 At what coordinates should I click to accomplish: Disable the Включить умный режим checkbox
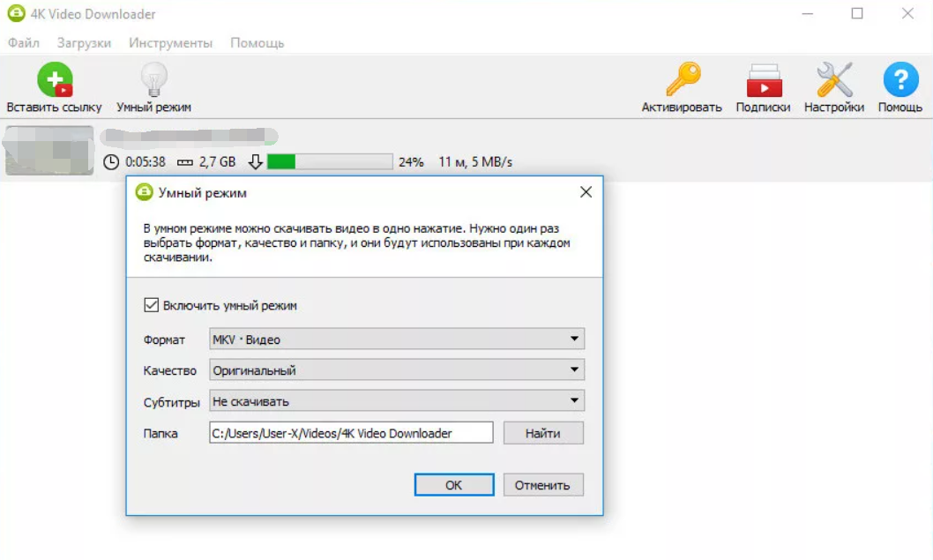point(153,305)
